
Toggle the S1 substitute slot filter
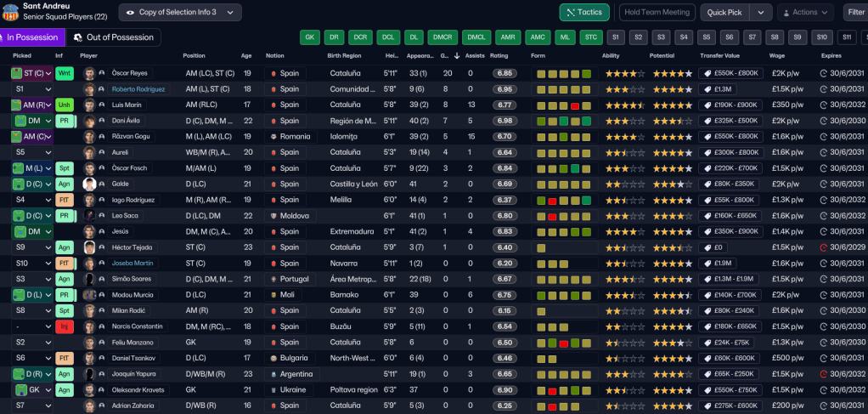pyautogui.click(x=615, y=37)
